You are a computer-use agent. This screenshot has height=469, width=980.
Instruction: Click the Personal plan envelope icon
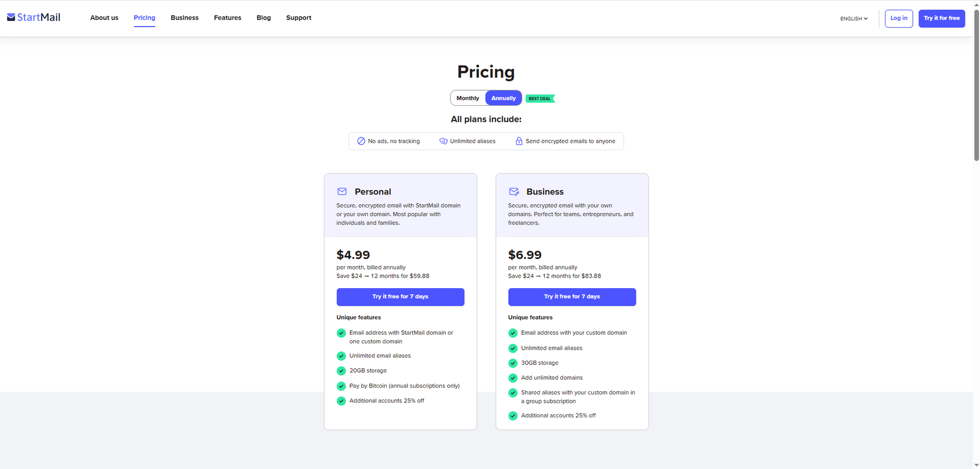(x=342, y=191)
